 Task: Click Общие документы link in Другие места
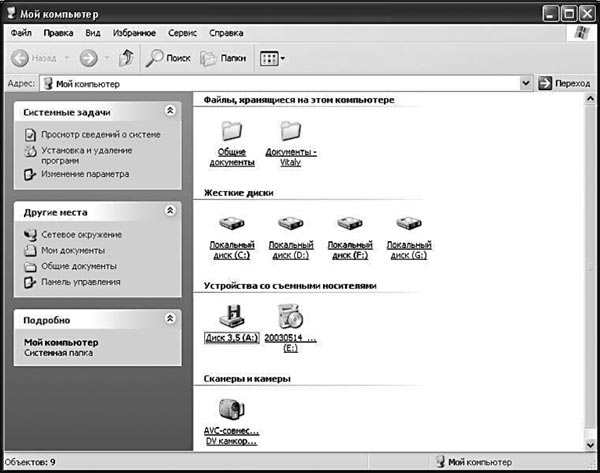(79, 266)
